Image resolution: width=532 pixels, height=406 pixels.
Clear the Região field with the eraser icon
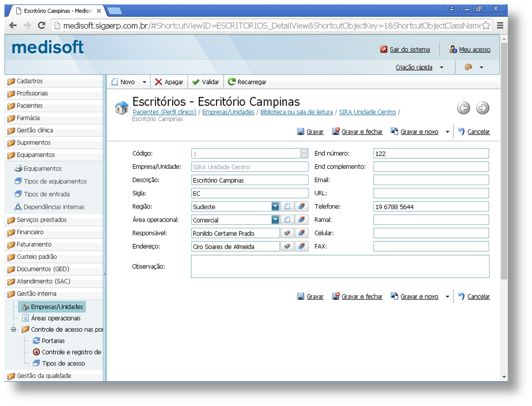[301, 206]
